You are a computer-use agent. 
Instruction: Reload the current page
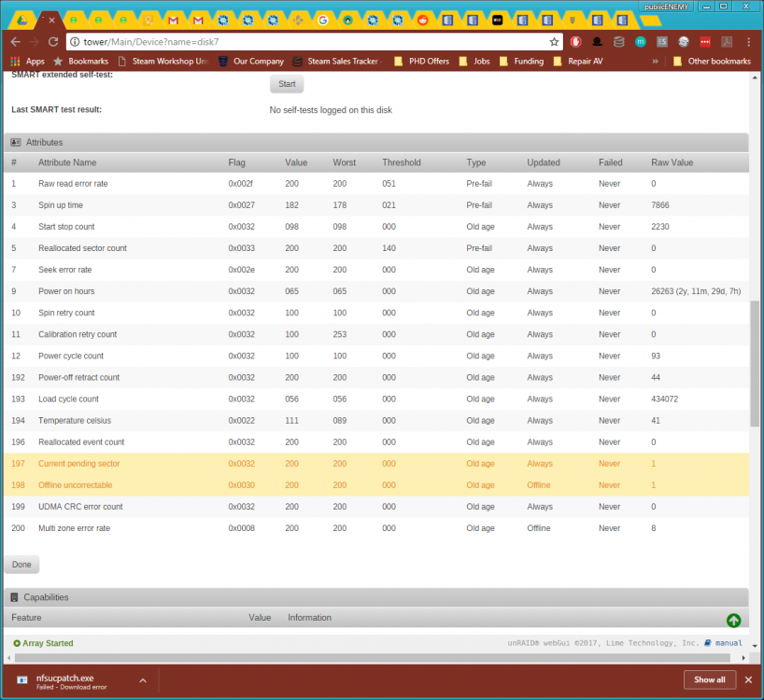[53, 42]
